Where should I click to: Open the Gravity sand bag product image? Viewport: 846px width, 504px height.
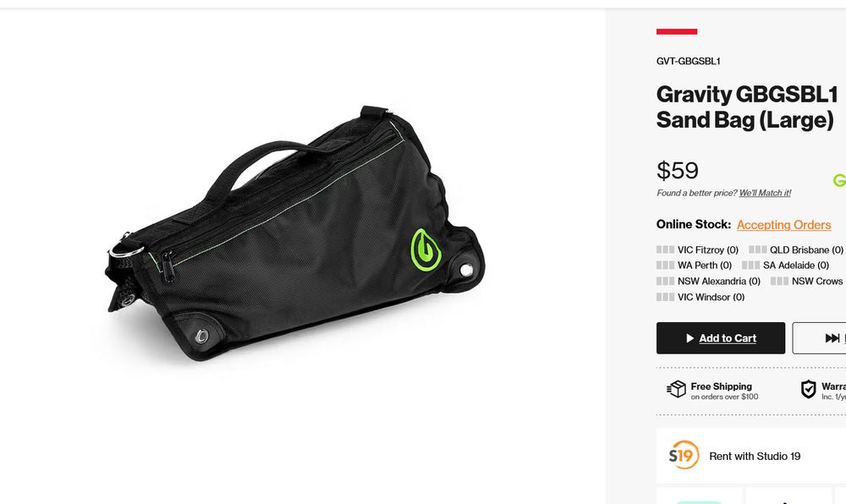coord(295,233)
